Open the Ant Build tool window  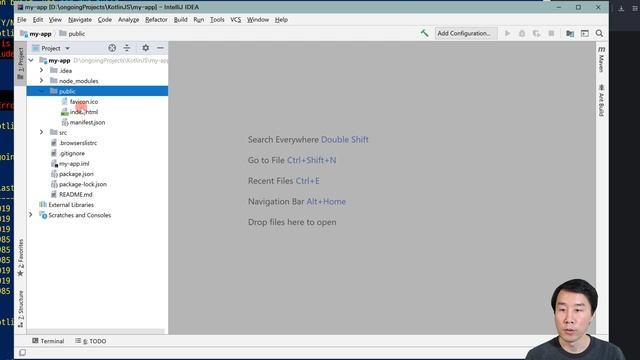[x=601, y=100]
